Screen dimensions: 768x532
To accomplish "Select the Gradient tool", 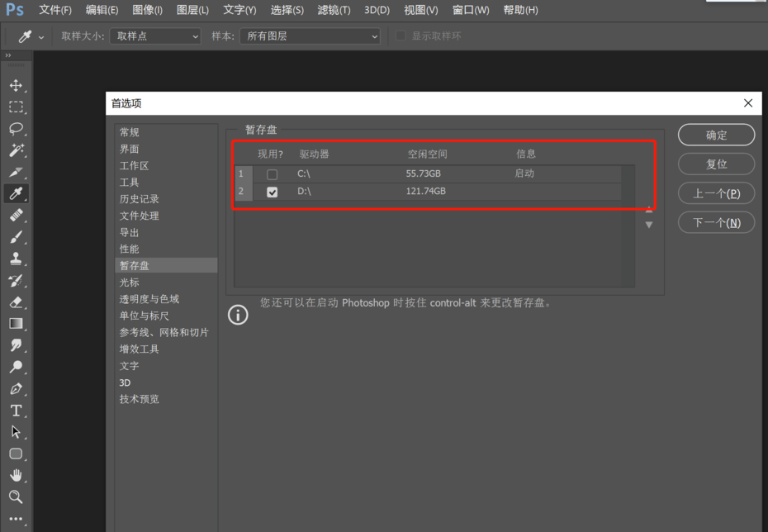I will (x=16, y=323).
